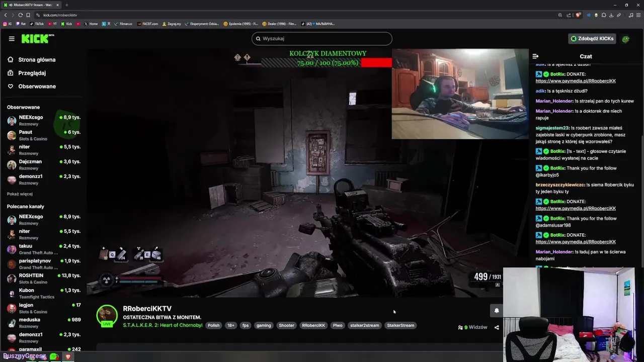Go to Strona główna
The width and height of the screenshot is (644, 362).
coord(37,60)
